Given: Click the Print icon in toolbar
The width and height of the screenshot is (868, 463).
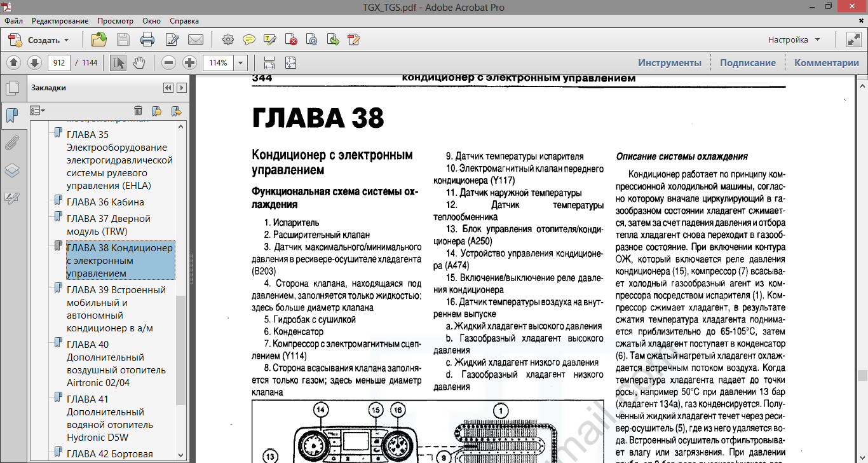Looking at the screenshot, I should [147, 40].
